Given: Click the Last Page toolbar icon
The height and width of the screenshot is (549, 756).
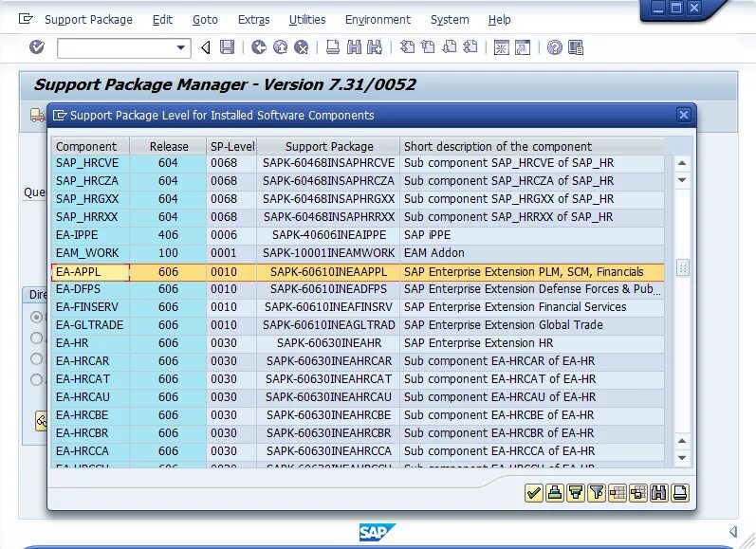Looking at the screenshot, I should pyautogui.click(x=470, y=47).
